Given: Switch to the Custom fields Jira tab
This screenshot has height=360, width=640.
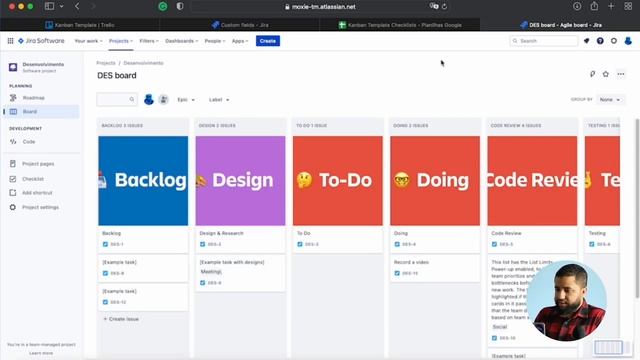Looking at the screenshot, I should [x=240, y=25].
